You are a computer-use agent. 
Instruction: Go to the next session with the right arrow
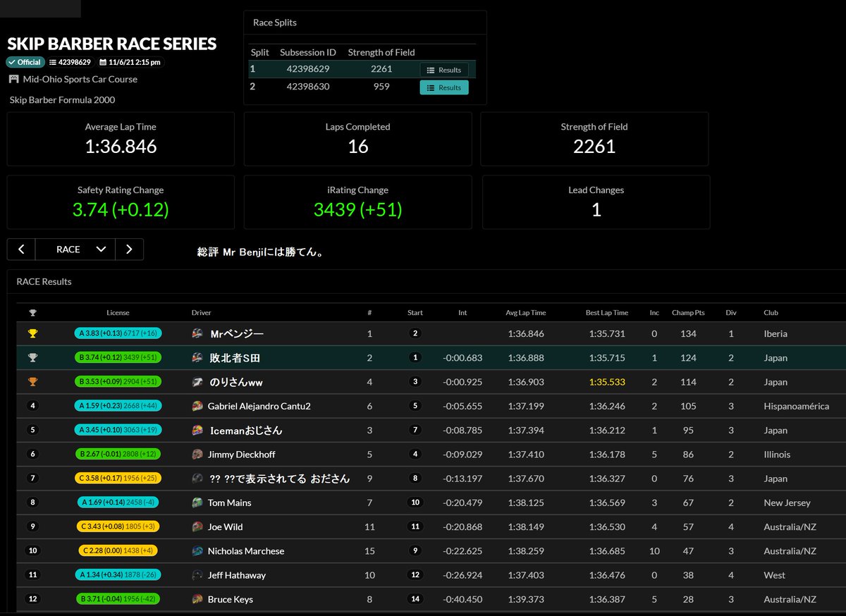pos(129,250)
